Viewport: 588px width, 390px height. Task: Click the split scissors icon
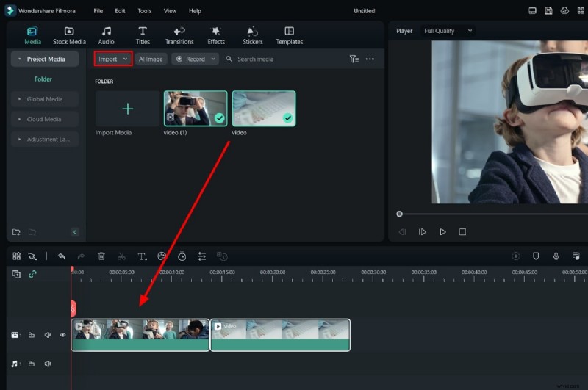[121, 256]
